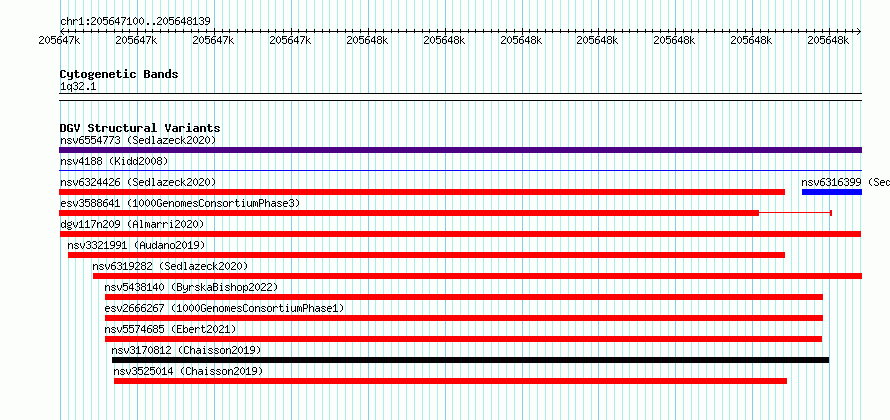The width and height of the screenshot is (890, 420).
Task: Select the dark purple nsv6554773 variant bar
Action: pos(460,150)
